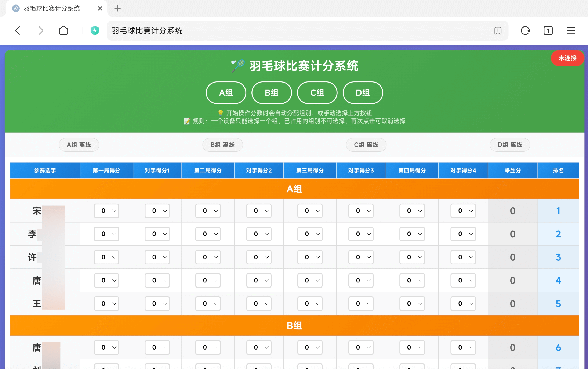Click the home icon in the toolbar
The image size is (588, 369).
(63, 30)
